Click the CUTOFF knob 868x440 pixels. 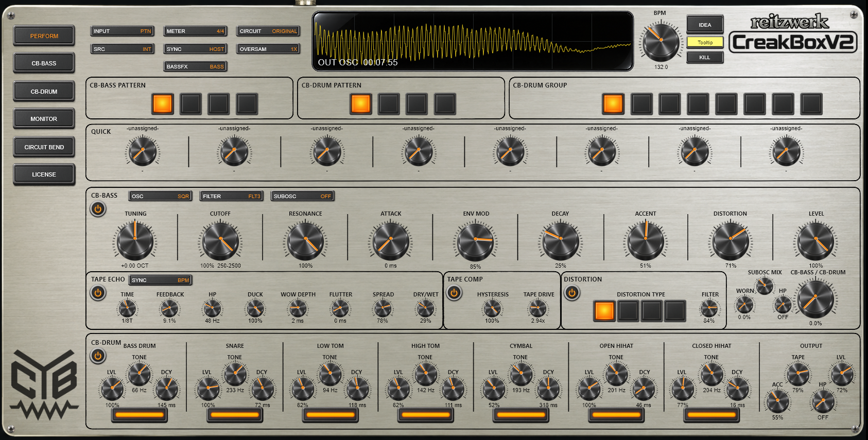(x=220, y=240)
